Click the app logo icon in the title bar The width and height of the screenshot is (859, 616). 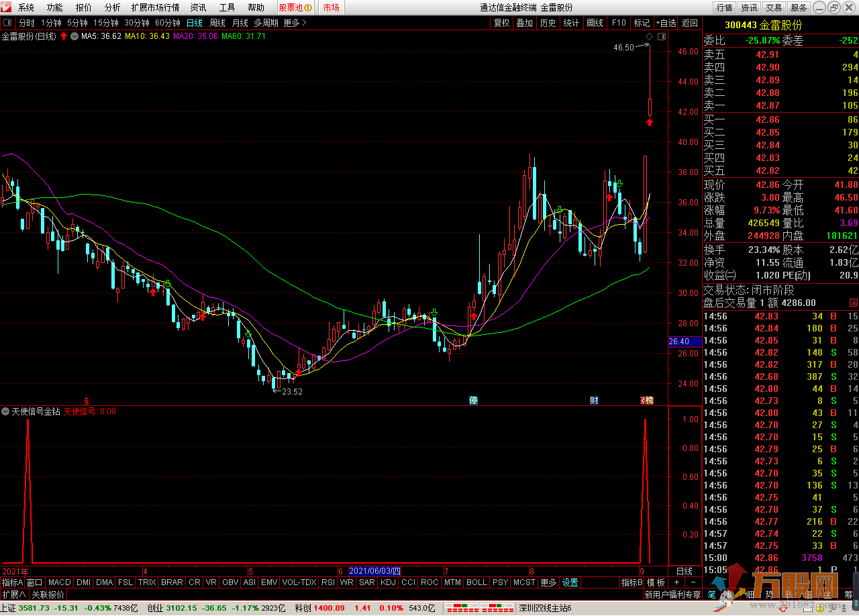[x=7, y=7]
